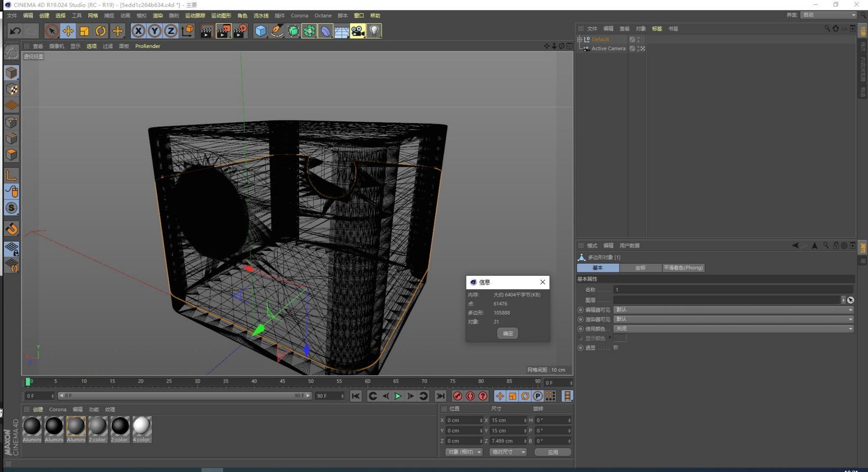
Task: Open the 使用颜色 dropdown
Action: pos(733,329)
